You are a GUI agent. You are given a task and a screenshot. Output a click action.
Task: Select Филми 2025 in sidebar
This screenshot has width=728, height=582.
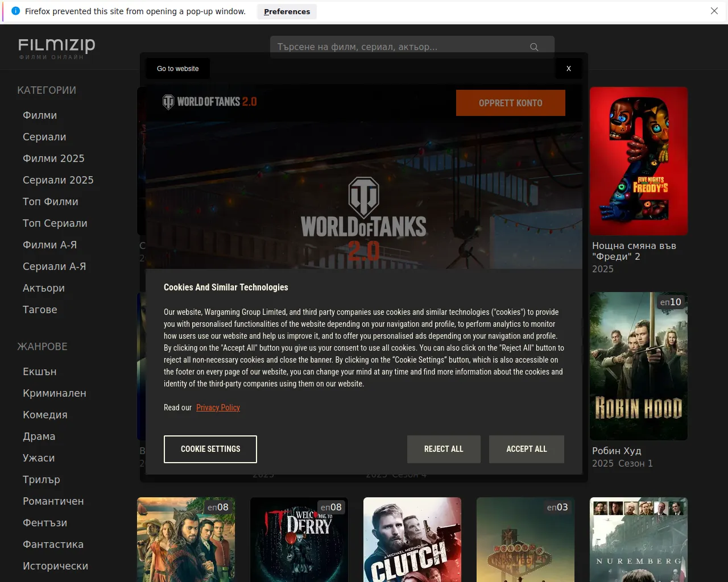[53, 159]
